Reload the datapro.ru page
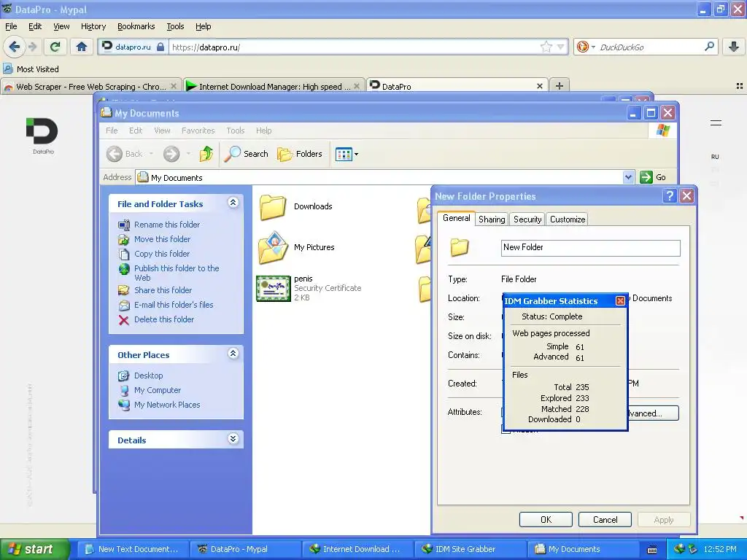This screenshot has width=747, height=560. (x=55, y=47)
